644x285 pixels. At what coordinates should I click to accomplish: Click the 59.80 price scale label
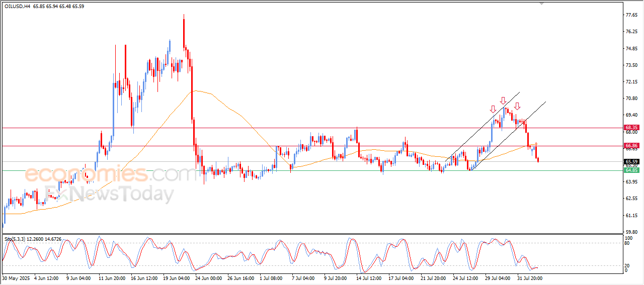click(631, 232)
